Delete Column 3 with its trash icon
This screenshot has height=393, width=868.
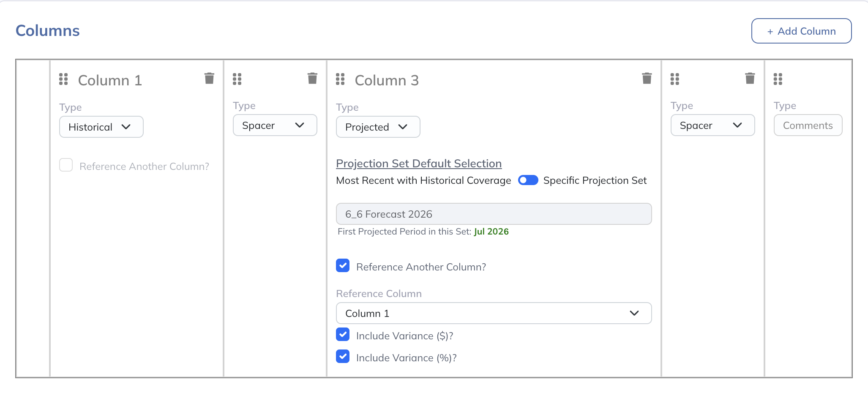click(647, 78)
